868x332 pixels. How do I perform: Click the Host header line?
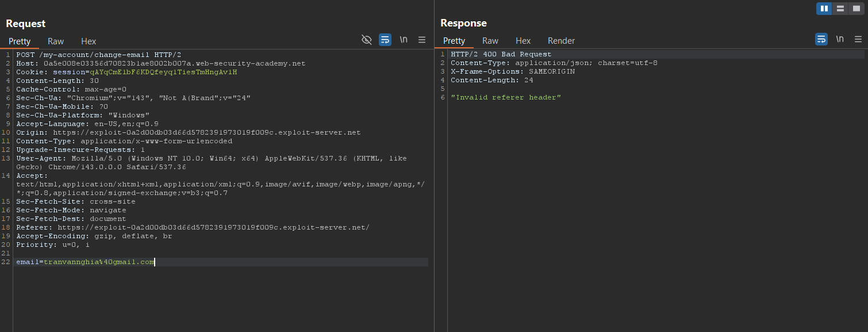[161, 63]
